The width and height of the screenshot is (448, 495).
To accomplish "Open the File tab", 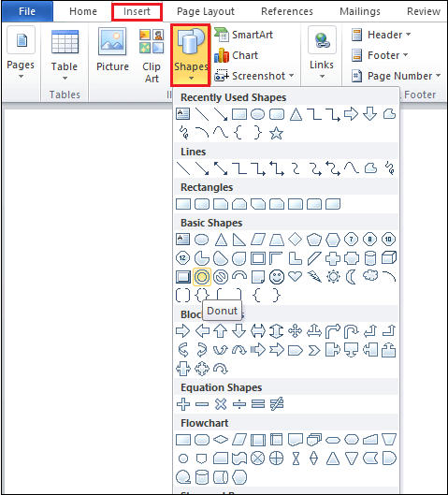I will 27,11.
